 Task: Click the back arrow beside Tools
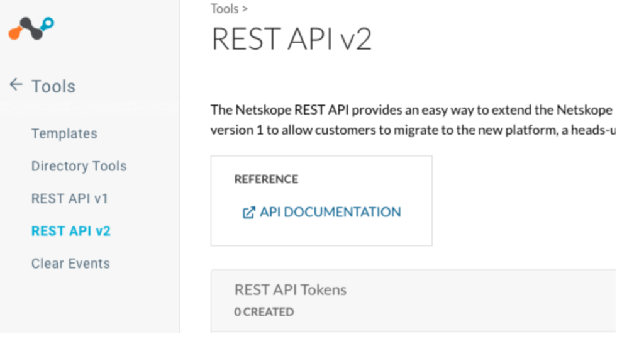coord(16,85)
